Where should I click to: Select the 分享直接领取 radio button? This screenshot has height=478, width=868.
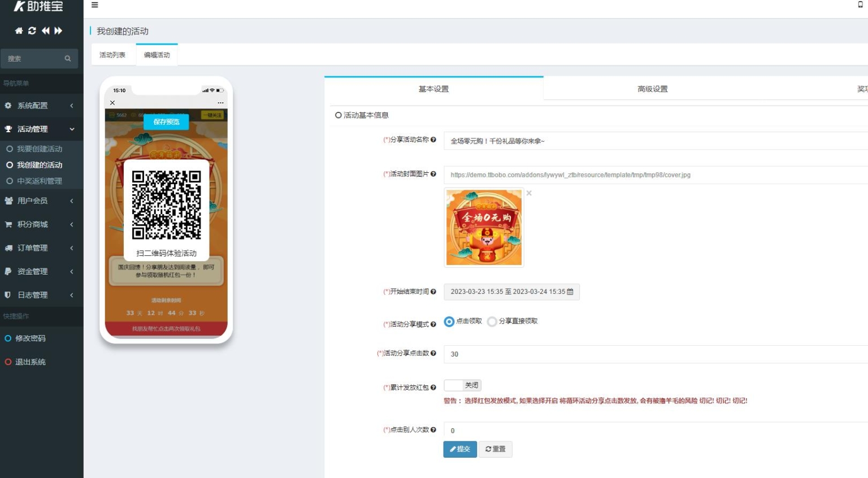(492, 321)
